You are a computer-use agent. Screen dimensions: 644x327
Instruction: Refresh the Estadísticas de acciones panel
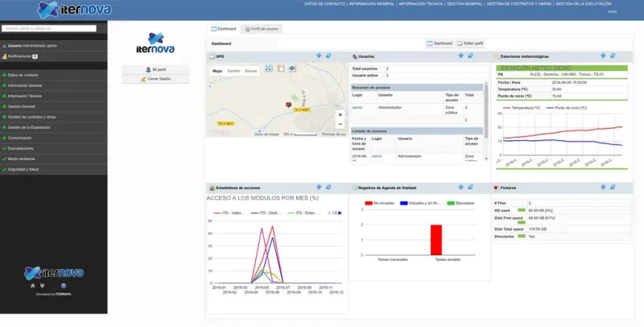click(x=328, y=187)
